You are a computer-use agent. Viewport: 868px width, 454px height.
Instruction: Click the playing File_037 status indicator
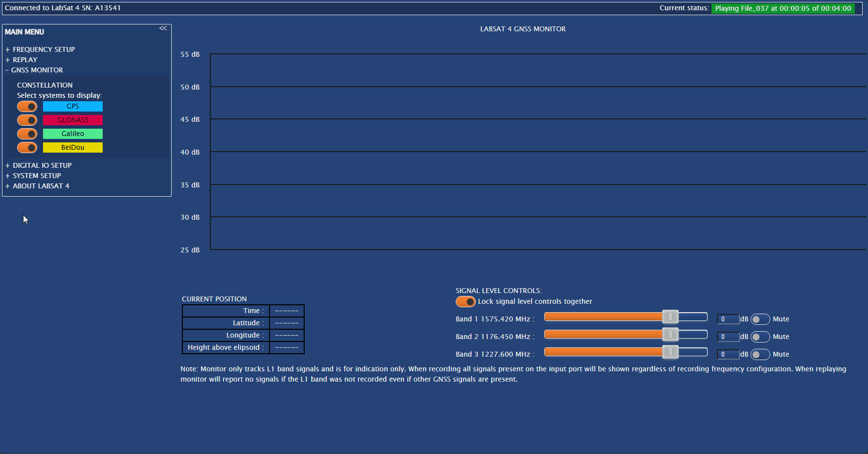(783, 8)
